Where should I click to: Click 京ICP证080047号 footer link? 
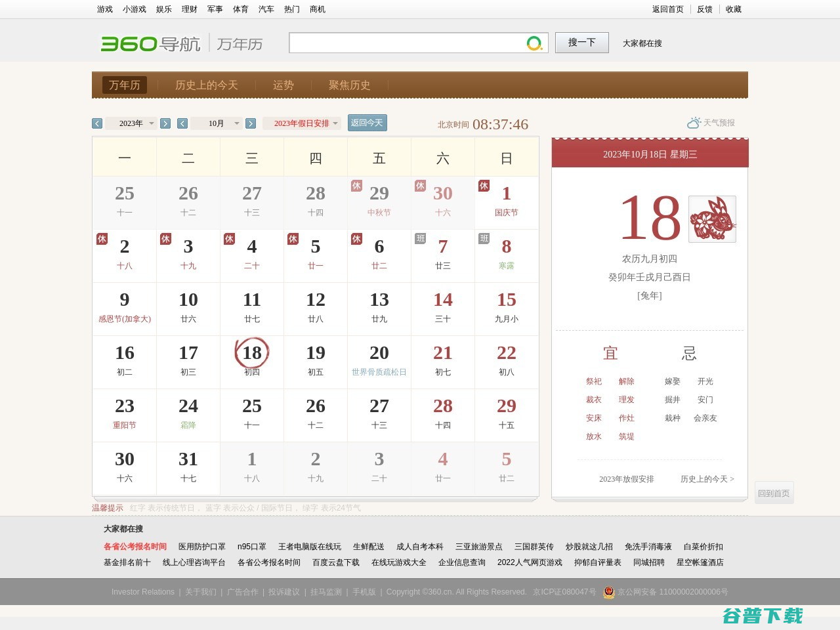(564, 592)
